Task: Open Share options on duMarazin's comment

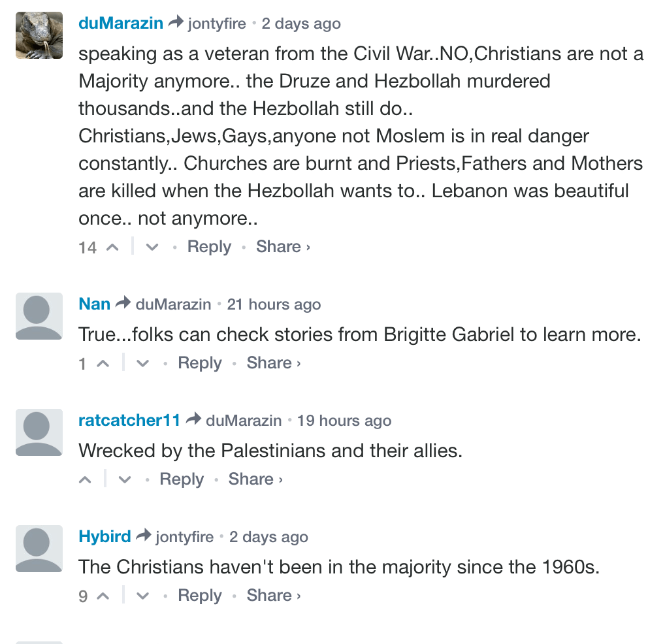Action: coord(282,247)
